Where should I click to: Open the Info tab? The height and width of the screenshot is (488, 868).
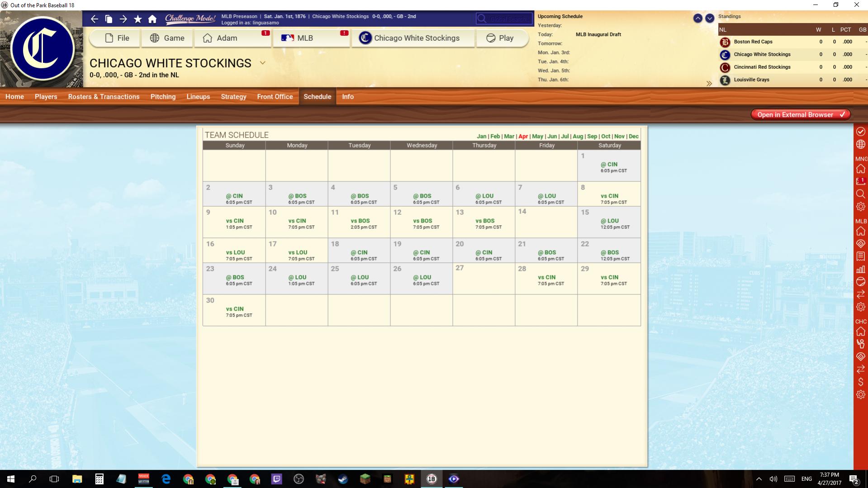click(x=348, y=97)
